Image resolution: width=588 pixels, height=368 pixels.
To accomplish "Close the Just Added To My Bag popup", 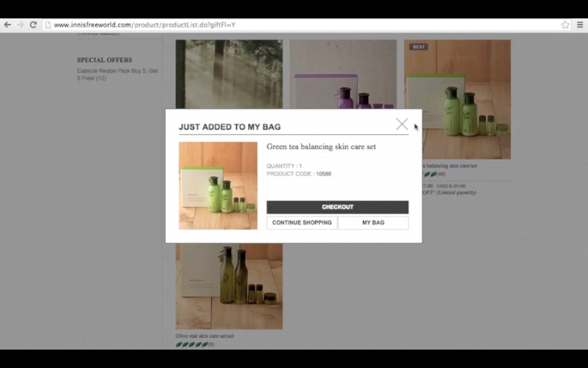I will pyautogui.click(x=402, y=124).
